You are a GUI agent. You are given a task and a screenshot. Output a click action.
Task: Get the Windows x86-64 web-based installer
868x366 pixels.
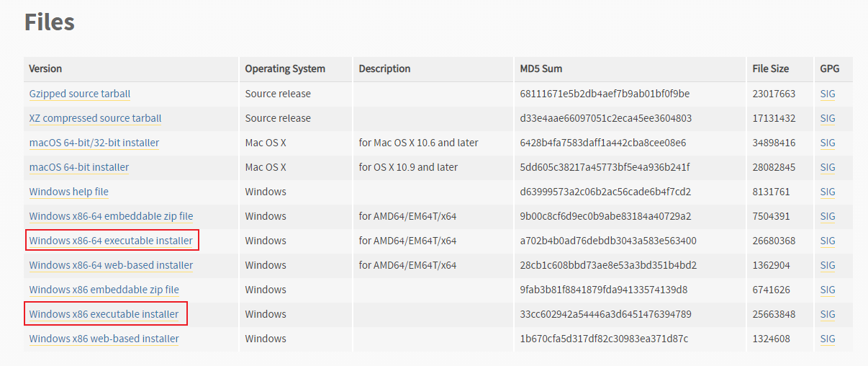(x=111, y=265)
